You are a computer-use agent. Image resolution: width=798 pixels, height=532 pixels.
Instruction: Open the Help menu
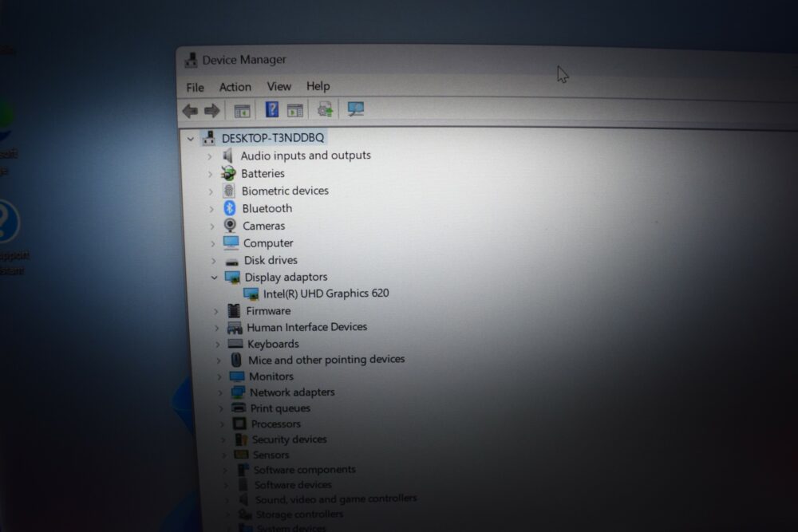tap(318, 86)
